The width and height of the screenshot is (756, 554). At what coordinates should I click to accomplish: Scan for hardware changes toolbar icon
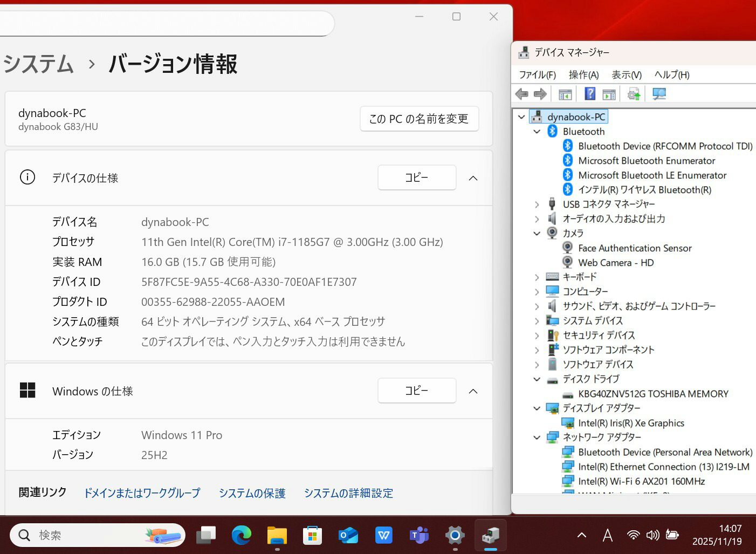(659, 93)
